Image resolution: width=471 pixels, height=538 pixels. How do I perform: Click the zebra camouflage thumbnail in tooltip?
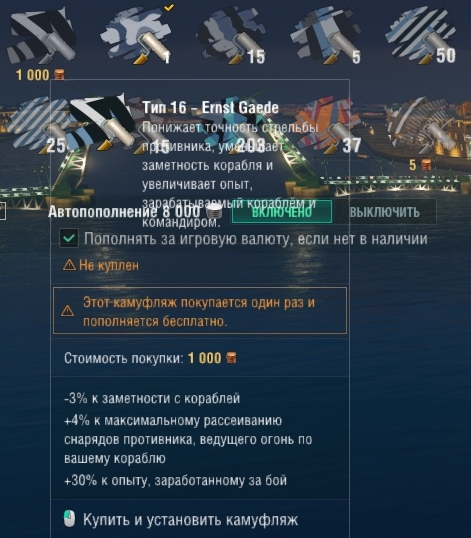point(102,122)
